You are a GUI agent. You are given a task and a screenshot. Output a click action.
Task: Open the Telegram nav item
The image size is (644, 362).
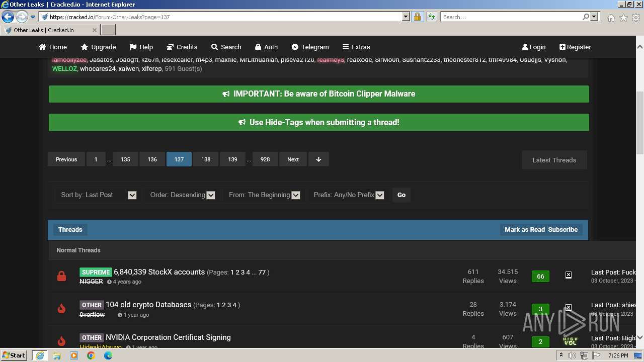coord(310,47)
